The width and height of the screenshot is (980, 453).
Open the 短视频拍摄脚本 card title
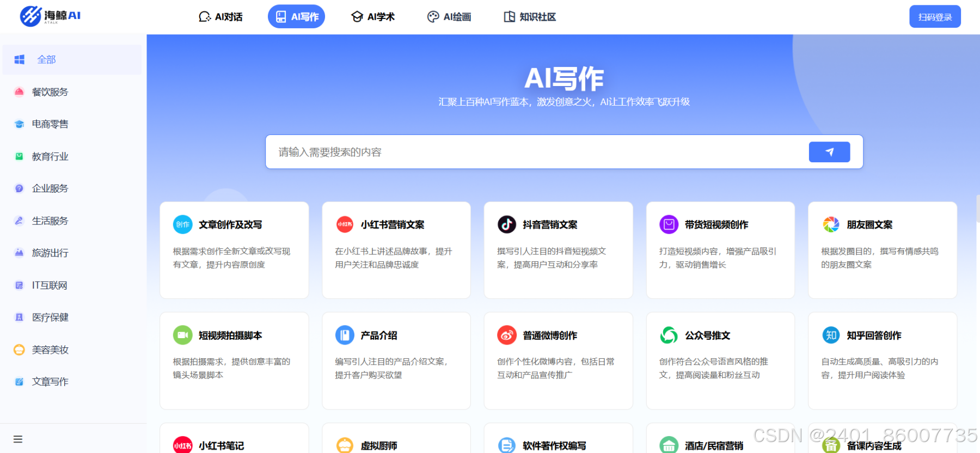[x=230, y=335]
